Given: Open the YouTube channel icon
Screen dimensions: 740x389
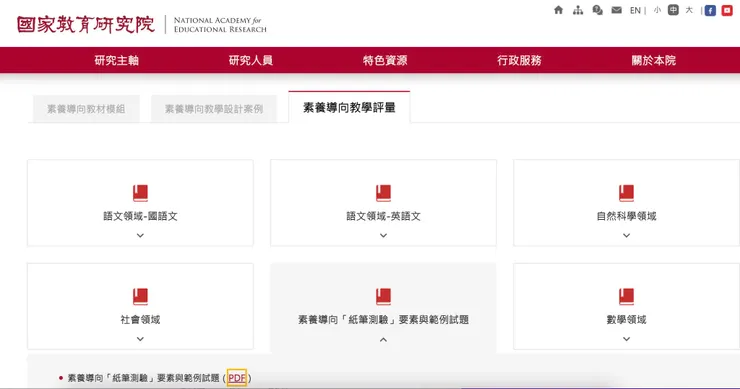Looking at the screenshot, I should coord(727,10).
